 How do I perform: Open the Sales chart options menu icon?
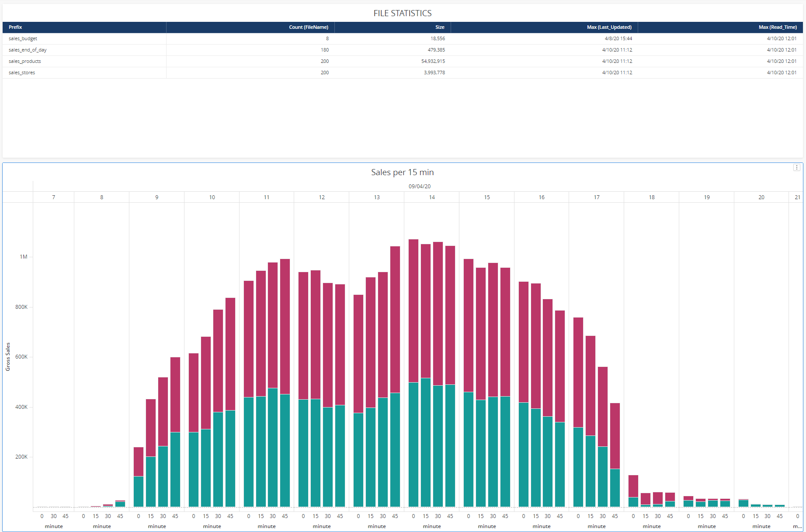click(796, 168)
